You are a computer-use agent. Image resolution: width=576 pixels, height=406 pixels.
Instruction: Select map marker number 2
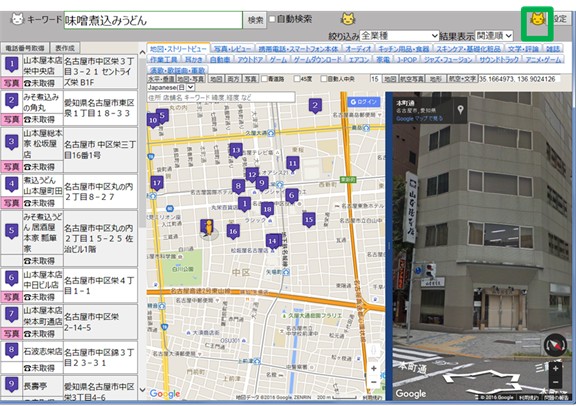click(315, 106)
